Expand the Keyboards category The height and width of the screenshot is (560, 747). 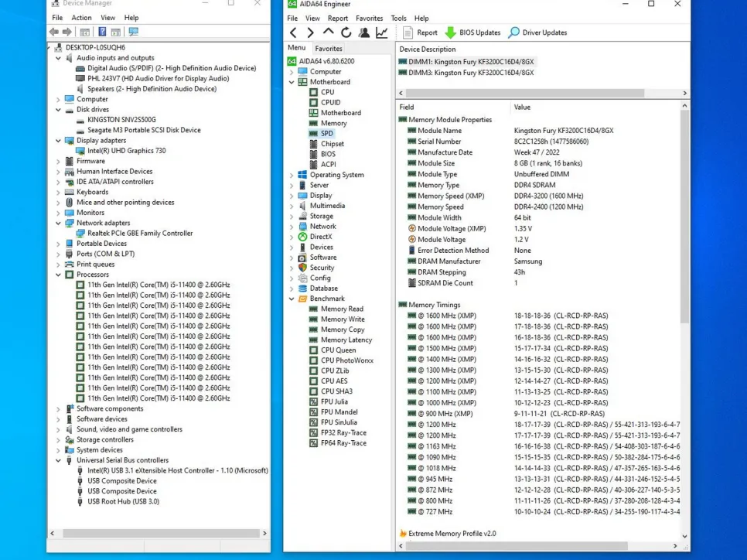pyautogui.click(x=59, y=192)
